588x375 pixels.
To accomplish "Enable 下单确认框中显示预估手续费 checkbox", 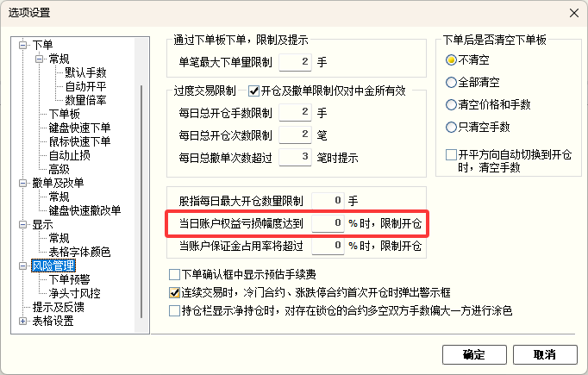I will click(174, 274).
